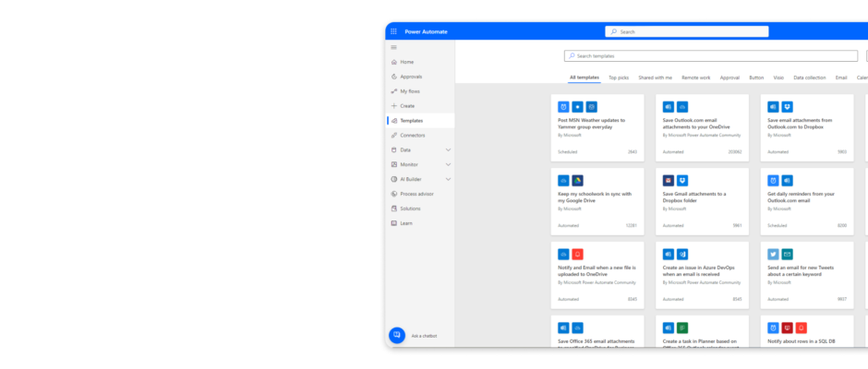
Task: Click the Learn book icon
Action: (394, 223)
